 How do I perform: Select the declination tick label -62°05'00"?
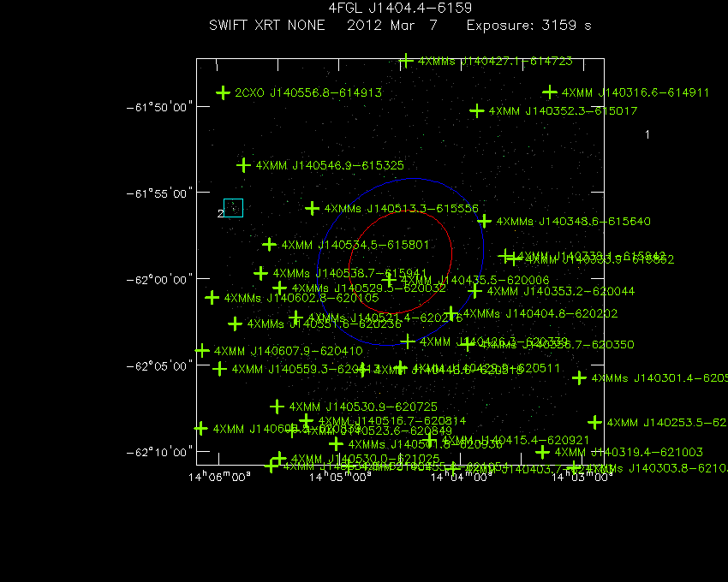tap(159, 366)
